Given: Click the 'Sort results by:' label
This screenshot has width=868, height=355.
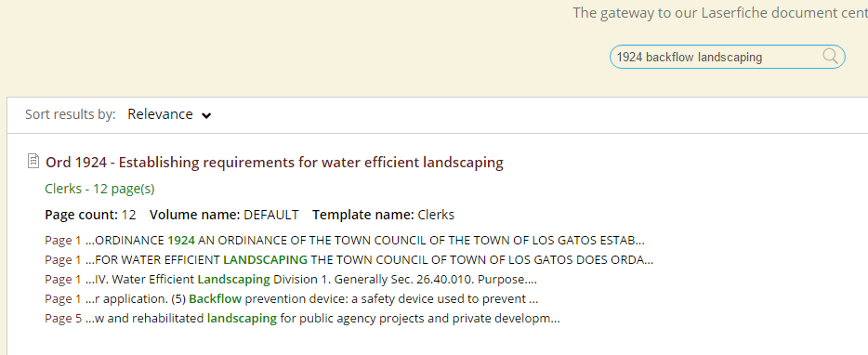Looking at the screenshot, I should (x=71, y=114).
